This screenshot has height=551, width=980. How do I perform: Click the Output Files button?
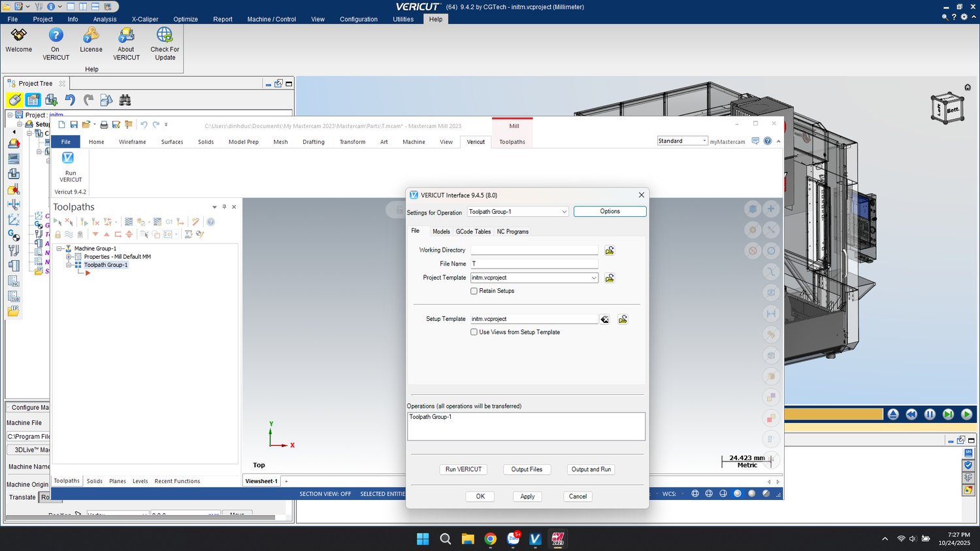point(527,469)
